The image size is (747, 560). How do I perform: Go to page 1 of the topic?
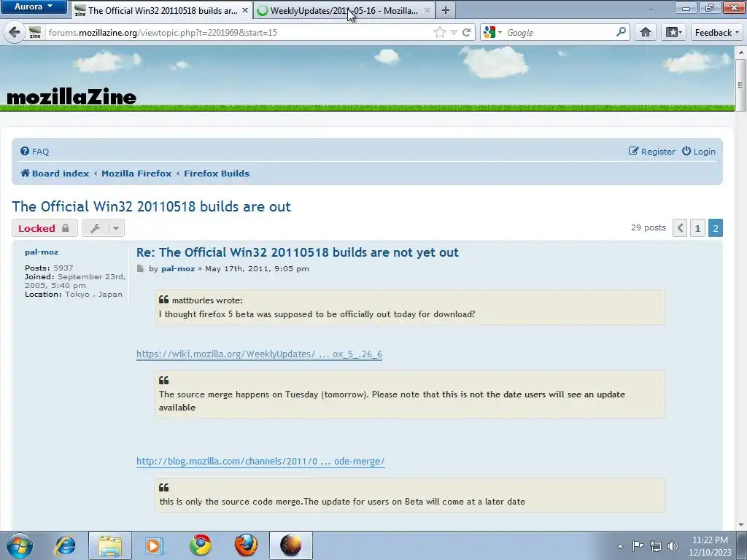pyautogui.click(x=697, y=228)
